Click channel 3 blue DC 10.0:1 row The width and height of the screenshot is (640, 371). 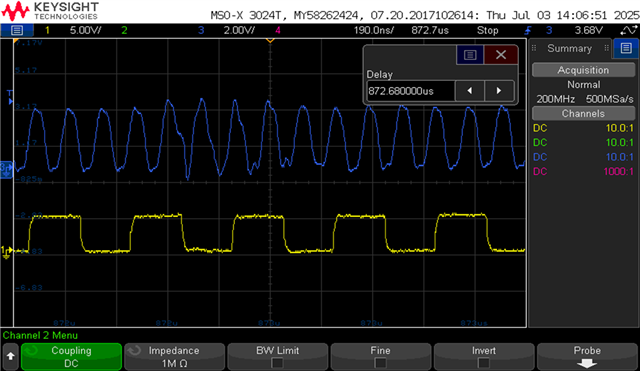(583, 157)
